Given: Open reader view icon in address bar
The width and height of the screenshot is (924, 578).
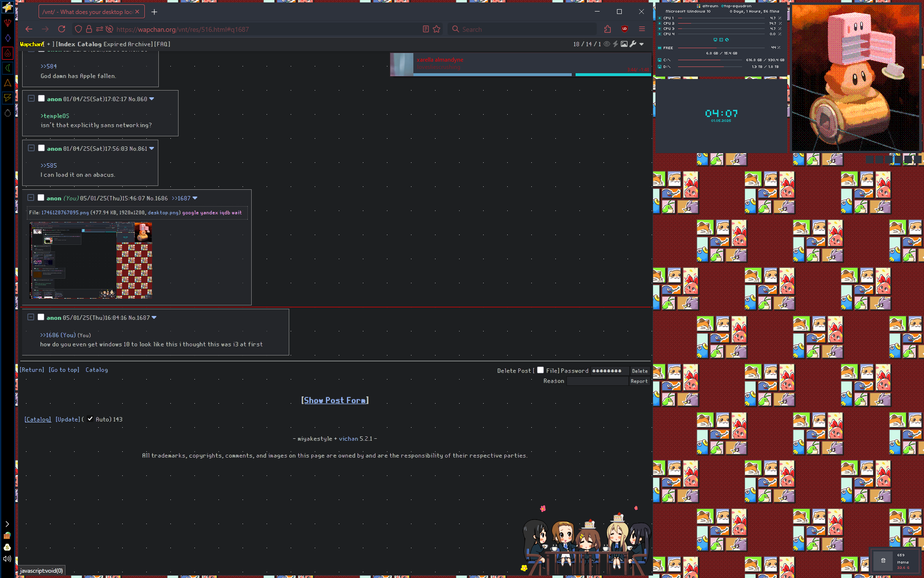Looking at the screenshot, I should point(425,29).
